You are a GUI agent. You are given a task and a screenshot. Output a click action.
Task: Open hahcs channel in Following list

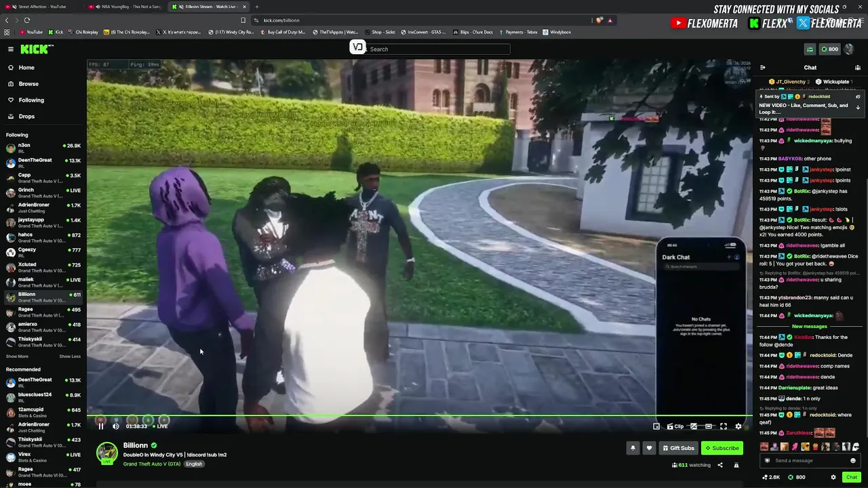click(x=43, y=237)
